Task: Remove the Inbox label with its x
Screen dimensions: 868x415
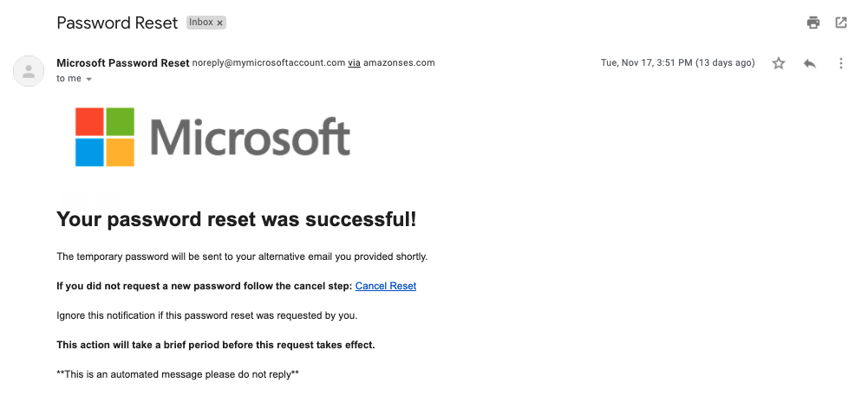Action: pyautogui.click(x=219, y=23)
